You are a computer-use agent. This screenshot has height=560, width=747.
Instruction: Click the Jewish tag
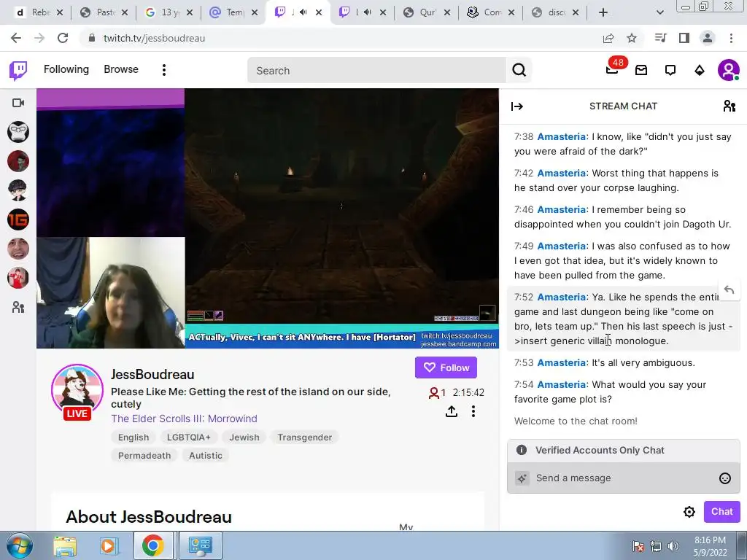coord(244,437)
